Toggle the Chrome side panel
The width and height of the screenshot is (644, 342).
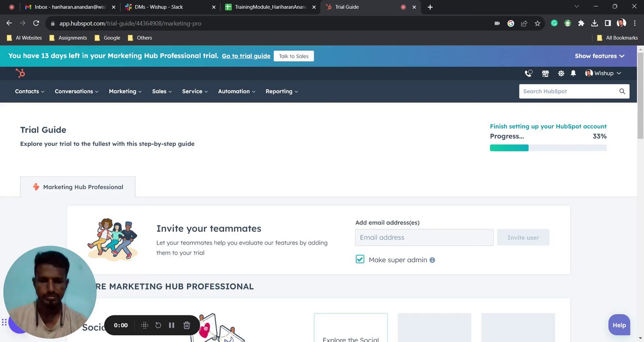[x=607, y=23]
